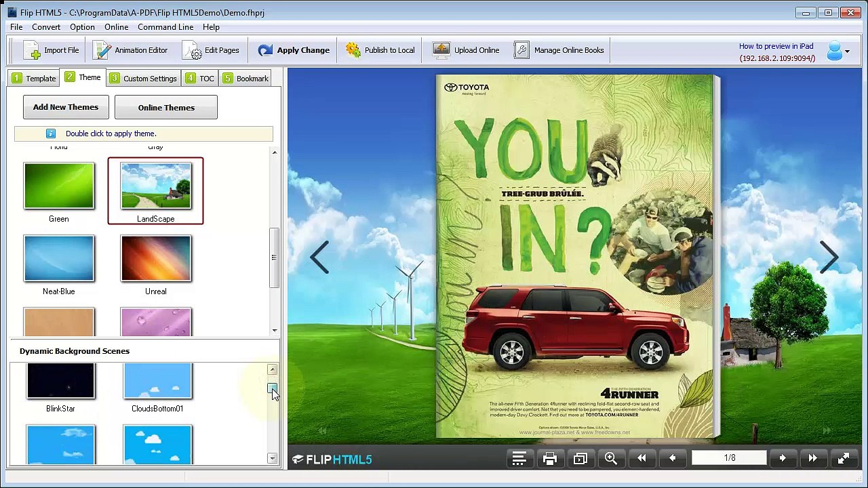The height and width of the screenshot is (488, 868).
Task: Click dynamic scenes scroll down arrow
Action: coord(272,459)
